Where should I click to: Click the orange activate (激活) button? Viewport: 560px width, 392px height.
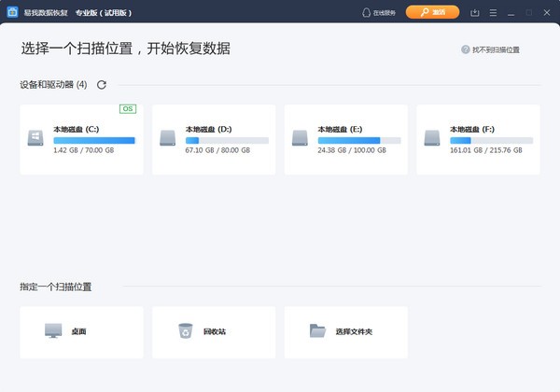[432, 12]
